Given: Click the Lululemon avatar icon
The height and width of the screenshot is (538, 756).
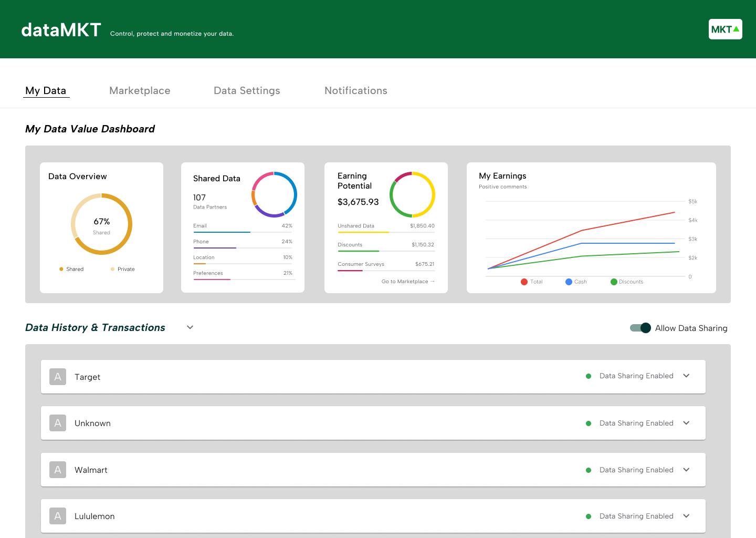Looking at the screenshot, I should 58,516.
